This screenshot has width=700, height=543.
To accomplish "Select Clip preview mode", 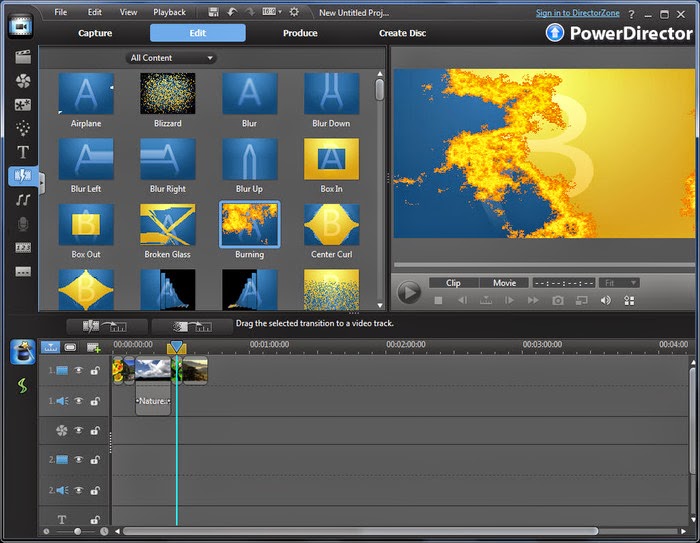I will click(454, 283).
